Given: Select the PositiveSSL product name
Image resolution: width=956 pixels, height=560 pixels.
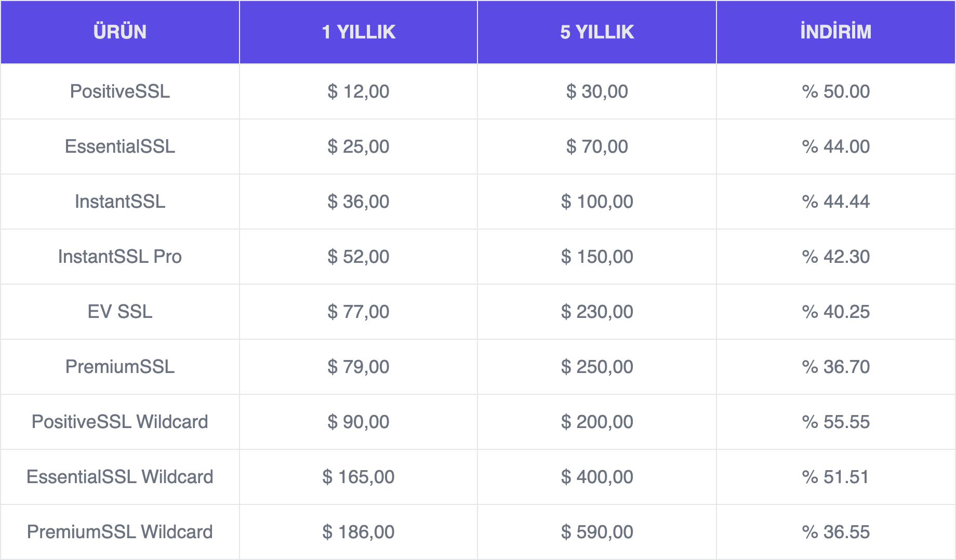Looking at the screenshot, I should 120,91.
